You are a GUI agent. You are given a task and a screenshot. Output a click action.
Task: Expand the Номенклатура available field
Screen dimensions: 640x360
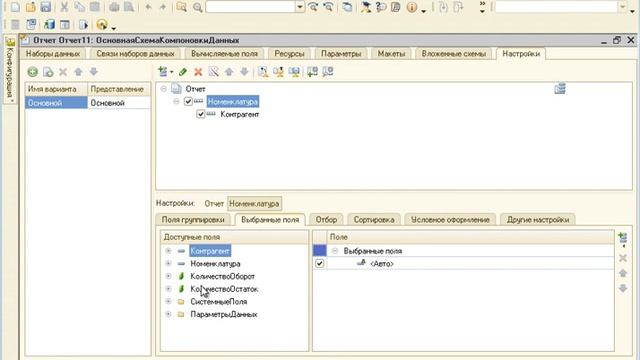pos(168,263)
